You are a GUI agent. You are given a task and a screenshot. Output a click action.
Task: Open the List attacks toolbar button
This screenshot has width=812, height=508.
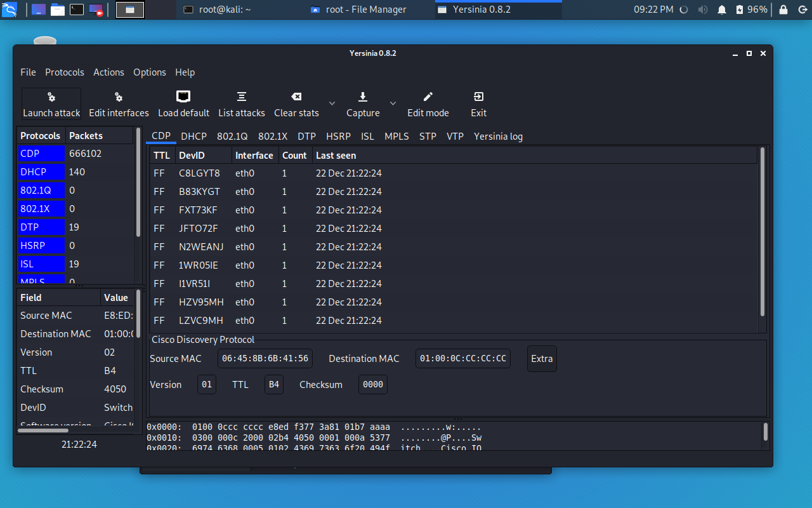pyautogui.click(x=241, y=97)
